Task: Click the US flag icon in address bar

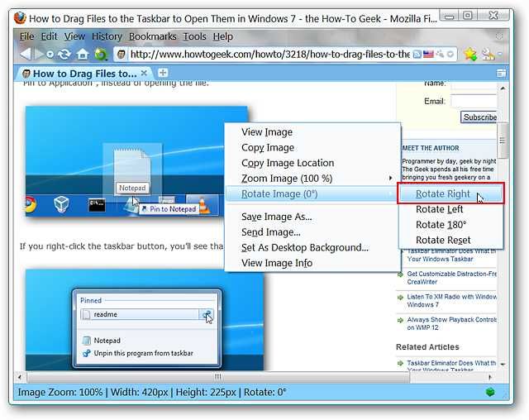Action: 428,54
